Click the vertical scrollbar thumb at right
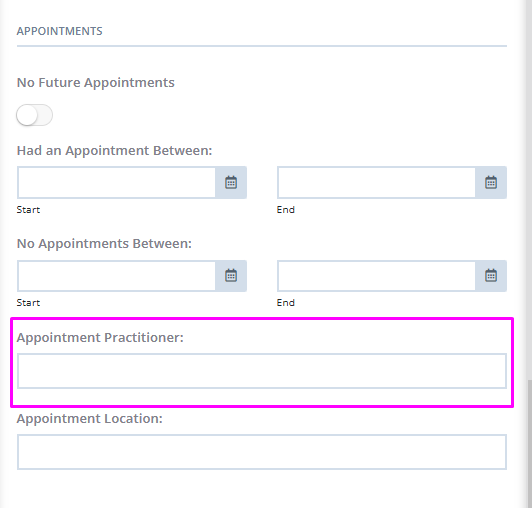532x508 pixels. tap(529, 444)
